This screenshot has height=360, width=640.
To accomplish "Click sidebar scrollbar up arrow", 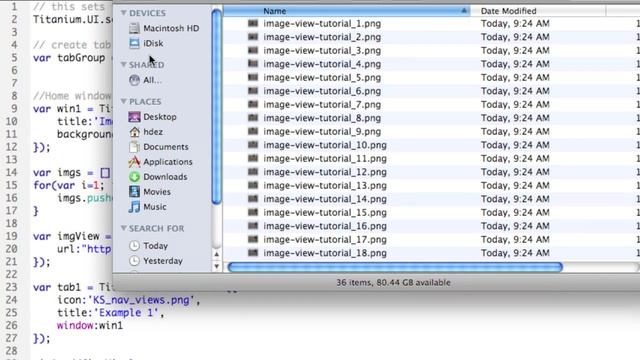I will tap(217, 254).
